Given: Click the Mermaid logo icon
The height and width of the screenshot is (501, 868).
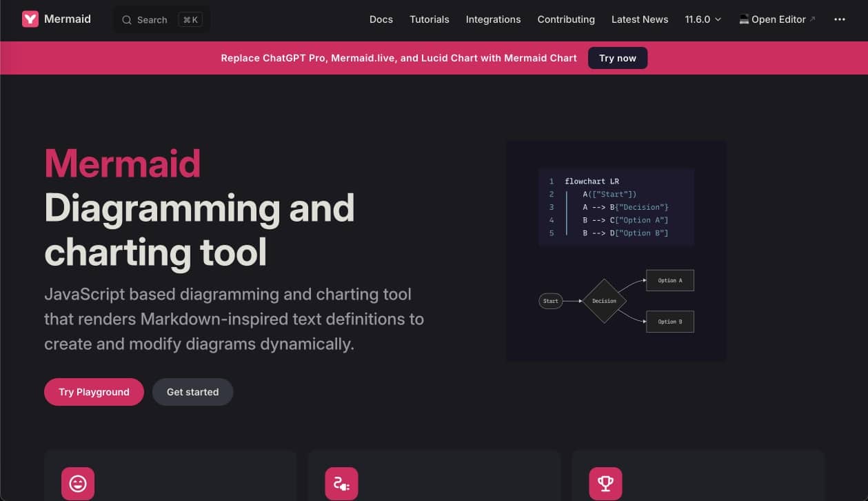Looking at the screenshot, I should pyautogui.click(x=30, y=19).
